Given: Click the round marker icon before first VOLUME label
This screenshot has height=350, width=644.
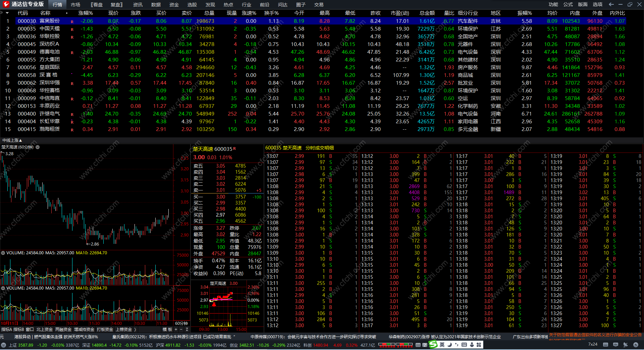Looking at the screenshot, I should click(3, 253).
